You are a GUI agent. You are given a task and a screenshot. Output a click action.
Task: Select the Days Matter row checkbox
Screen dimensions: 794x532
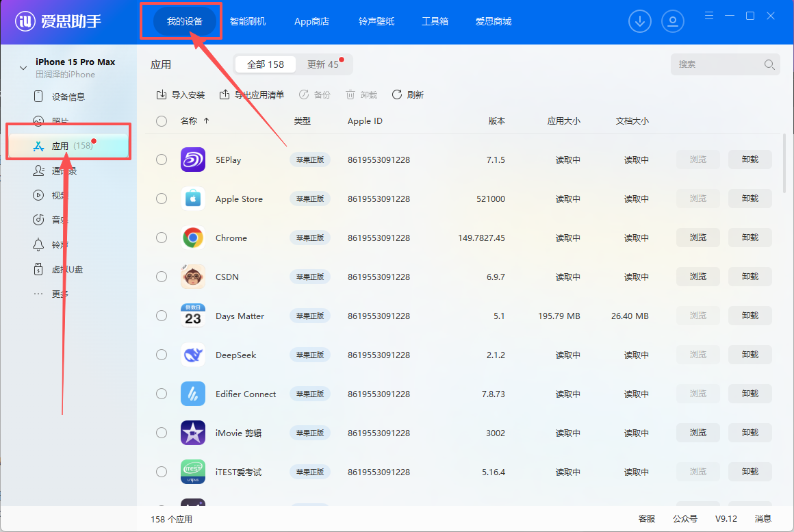coord(162,316)
